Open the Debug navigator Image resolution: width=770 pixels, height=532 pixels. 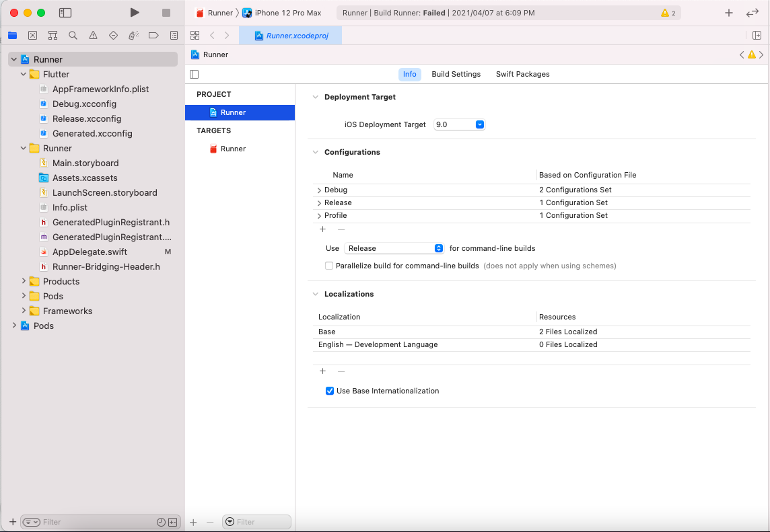133,36
